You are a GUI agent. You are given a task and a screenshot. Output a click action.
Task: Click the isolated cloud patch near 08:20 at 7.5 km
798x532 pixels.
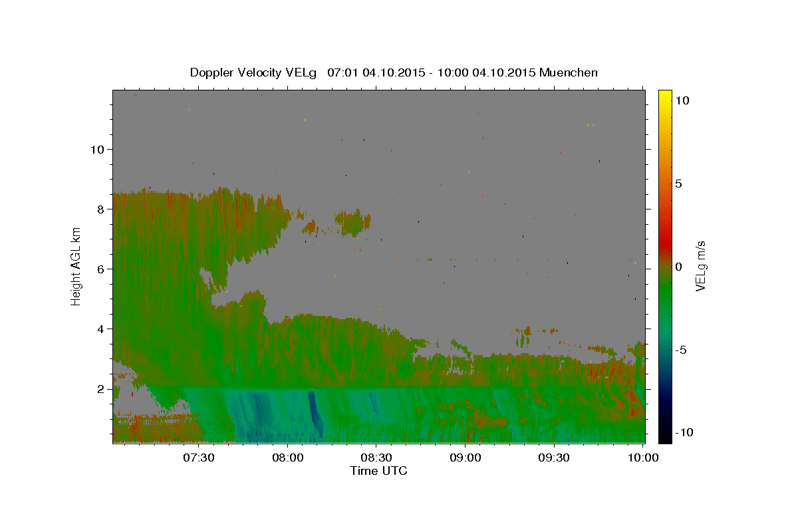click(352, 223)
